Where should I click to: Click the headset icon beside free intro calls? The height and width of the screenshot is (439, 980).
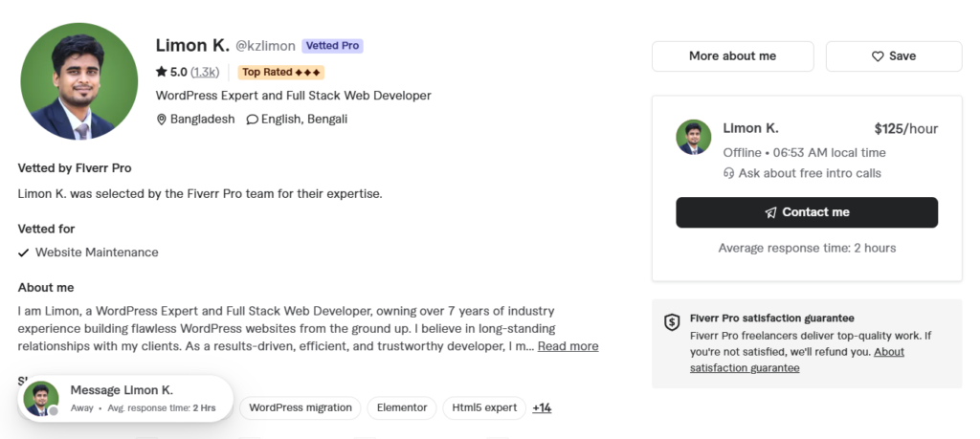point(728,173)
